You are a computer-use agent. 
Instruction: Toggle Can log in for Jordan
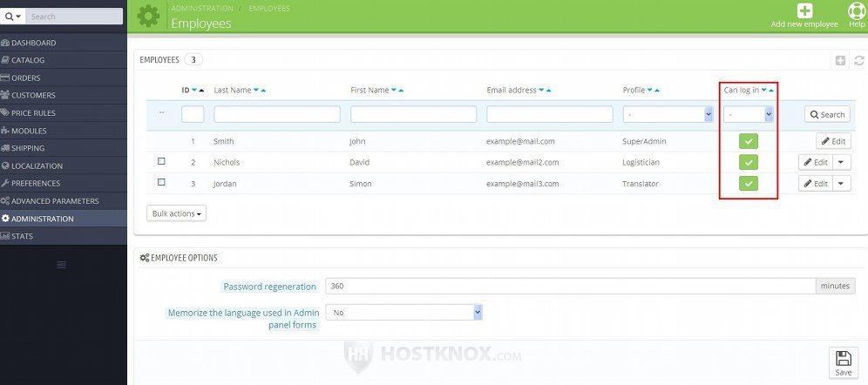point(749,183)
